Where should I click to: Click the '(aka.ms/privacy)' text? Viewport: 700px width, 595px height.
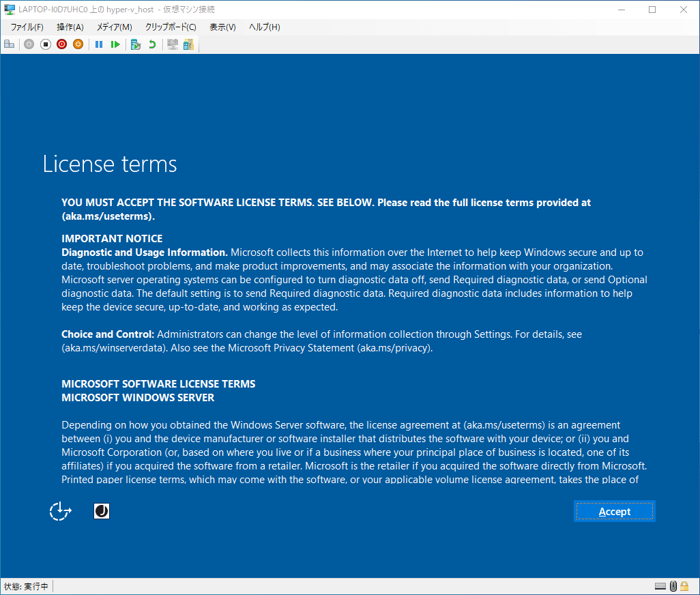pyautogui.click(x=394, y=348)
